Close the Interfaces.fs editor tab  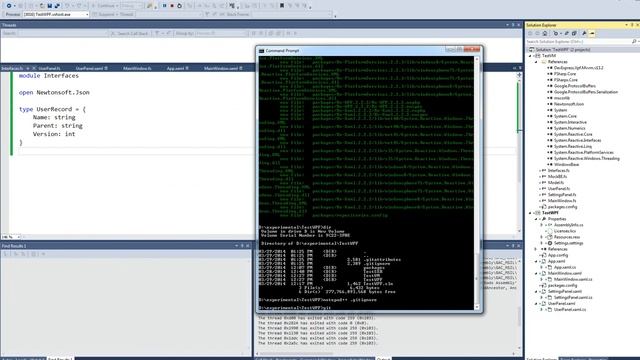tap(34, 68)
